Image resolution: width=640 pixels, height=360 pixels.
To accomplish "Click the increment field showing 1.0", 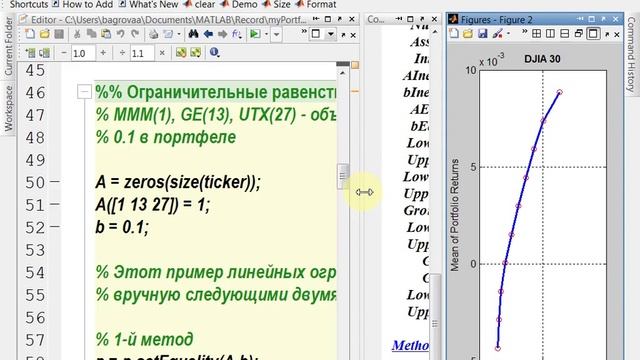I will point(83,53).
